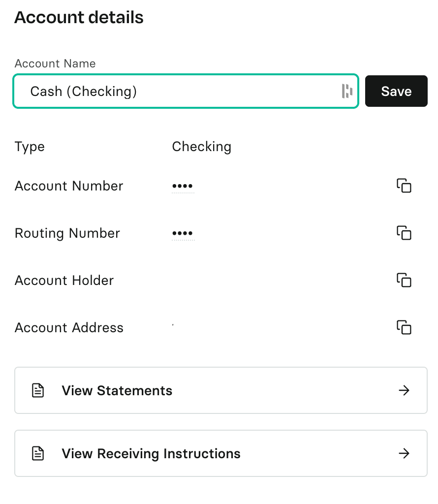
Task: Focus the Account Name text field
Action: tap(177, 91)
